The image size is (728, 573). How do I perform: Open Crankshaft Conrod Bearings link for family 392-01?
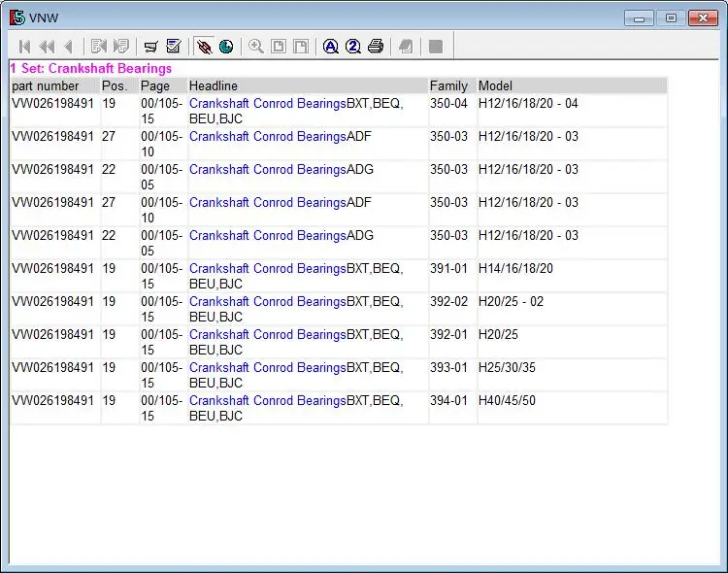(x=268, y=334)
